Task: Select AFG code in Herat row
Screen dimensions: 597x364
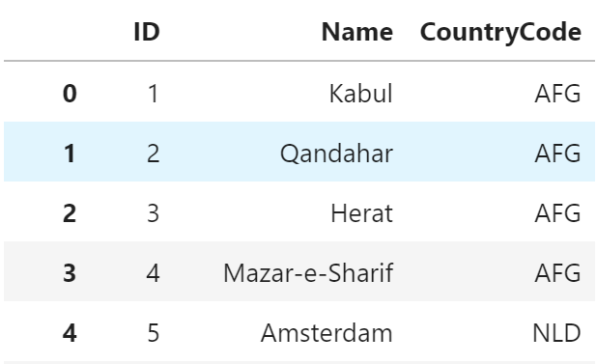Action: [557, 213]
